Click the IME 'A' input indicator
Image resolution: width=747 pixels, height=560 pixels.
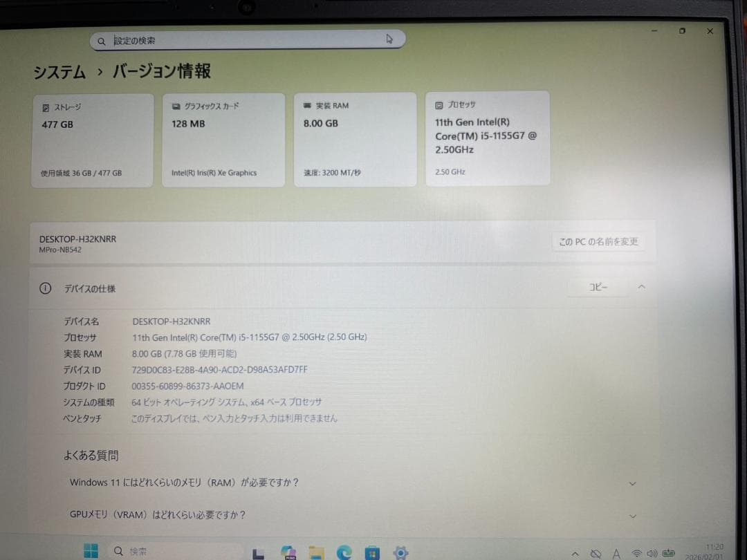pos(616,553)
